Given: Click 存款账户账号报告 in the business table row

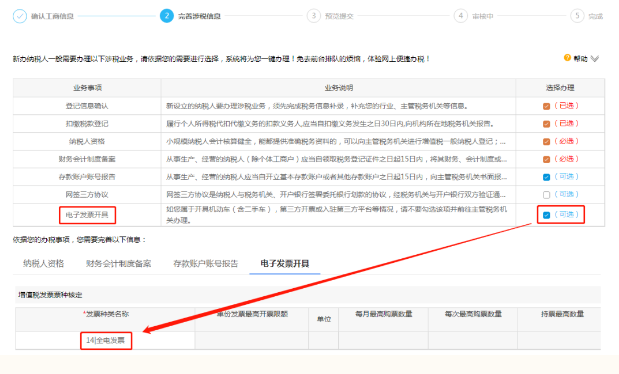Looking at the screenshot, I should [87, 177].
